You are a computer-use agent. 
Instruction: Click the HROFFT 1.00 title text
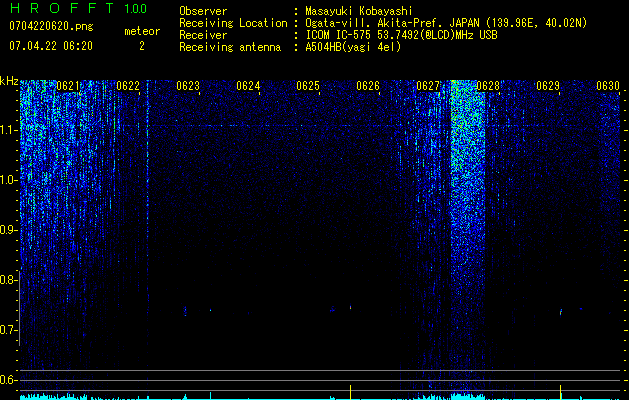[x=79, y=8]
